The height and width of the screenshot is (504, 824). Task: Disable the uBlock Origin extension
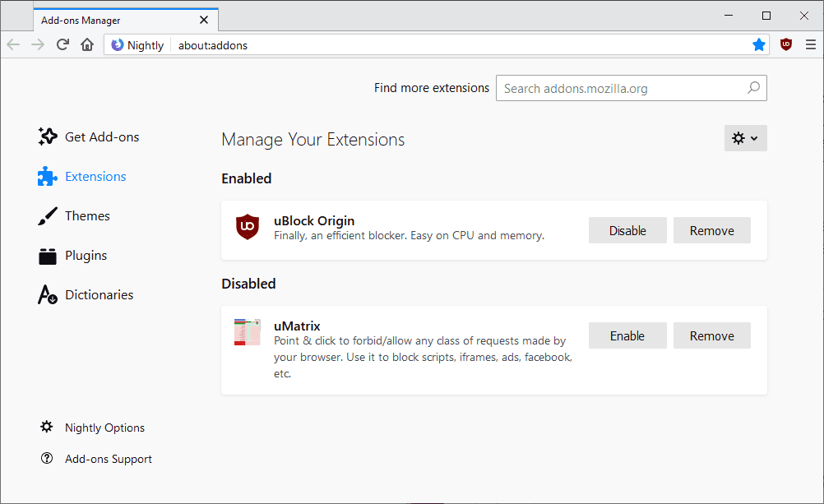coord(627,230)
